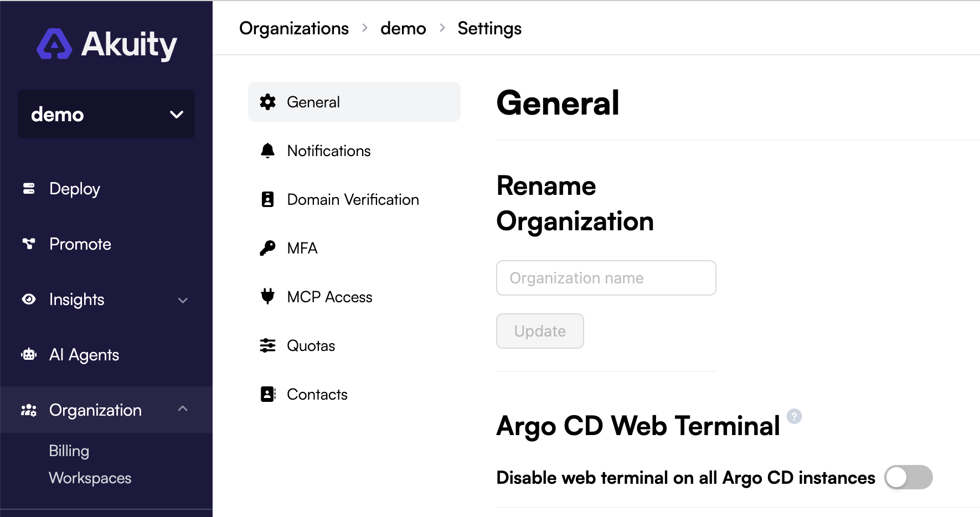
Task: Focus the Organization name input field
Action: [606, 278]
